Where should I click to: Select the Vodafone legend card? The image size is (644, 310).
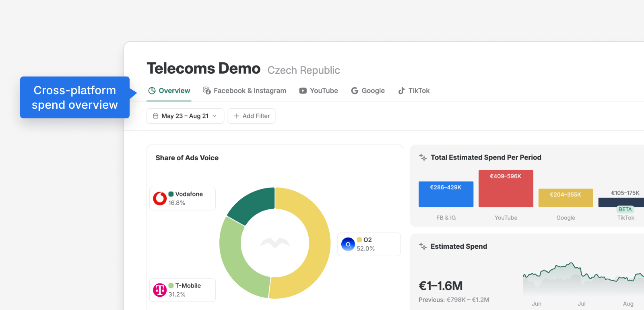(x=182, y=198)
